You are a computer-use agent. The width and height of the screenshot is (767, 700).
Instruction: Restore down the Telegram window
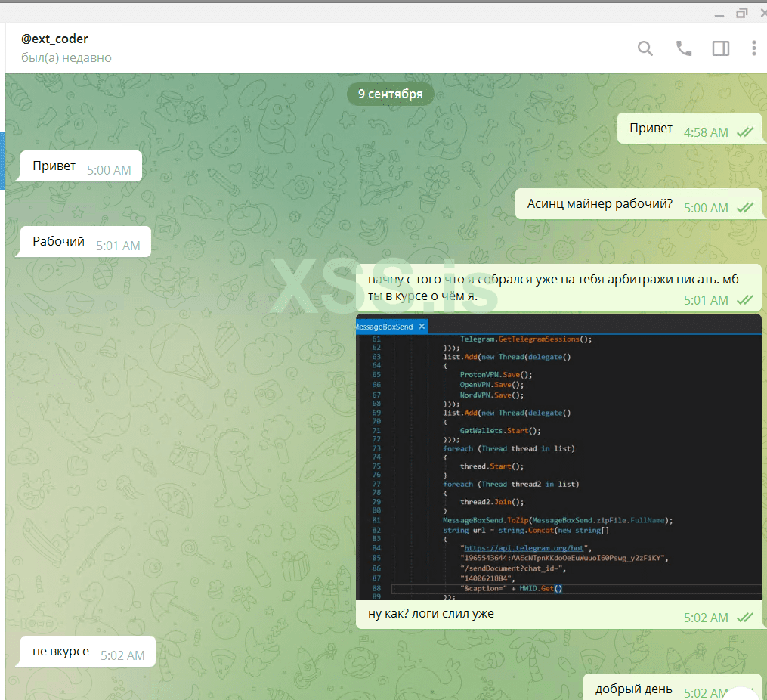[x=741, y=13]
